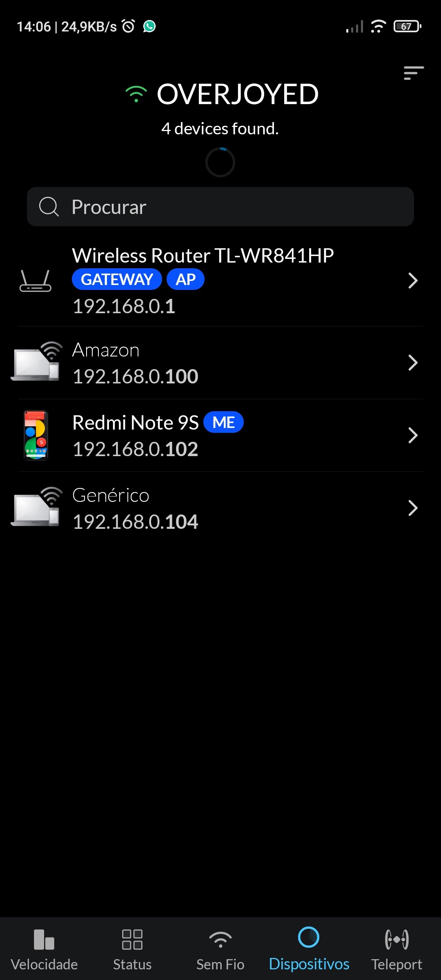The width and height of the screenshot is (441, 980).
Task: Tap the search magnifier icon
Action: tap(49, 207)
